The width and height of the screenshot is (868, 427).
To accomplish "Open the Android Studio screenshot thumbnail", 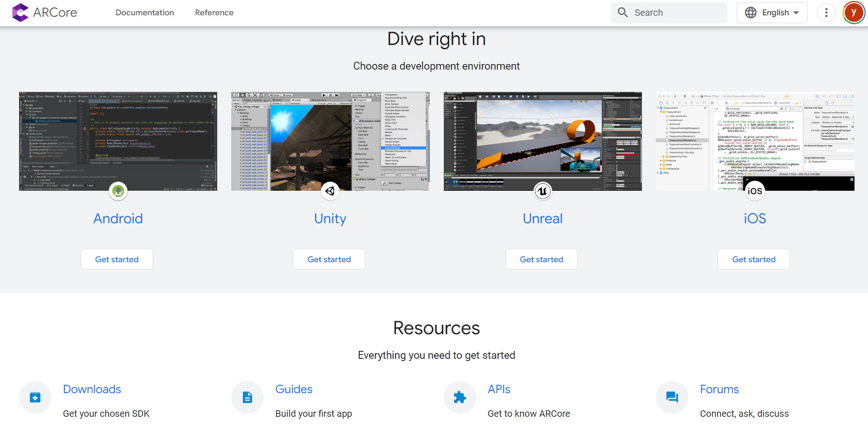I will tap(118, 141).
